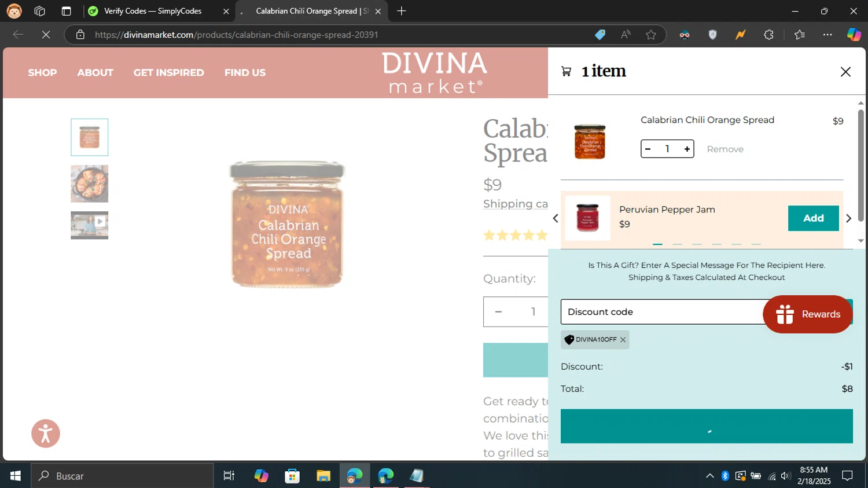The image size is (868, 488).
Task: Decrease quantity on the product page
Action: [x=498, y=312]
